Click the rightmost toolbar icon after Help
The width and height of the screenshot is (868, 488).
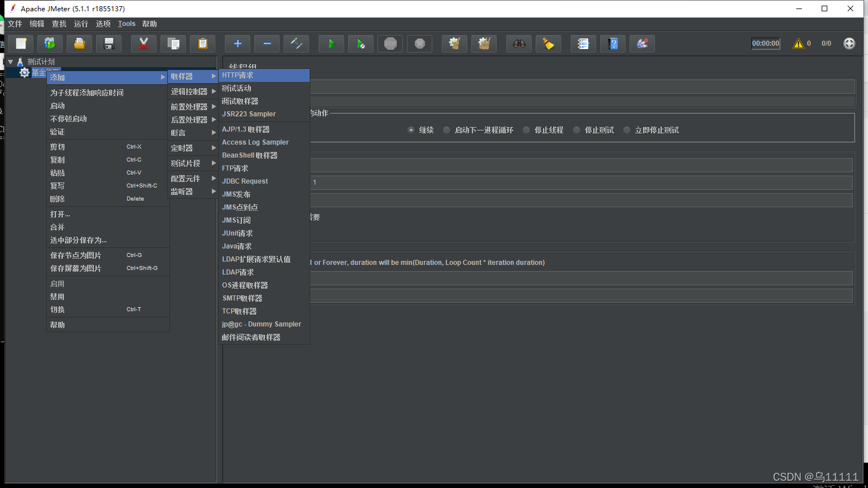(643, 43)
